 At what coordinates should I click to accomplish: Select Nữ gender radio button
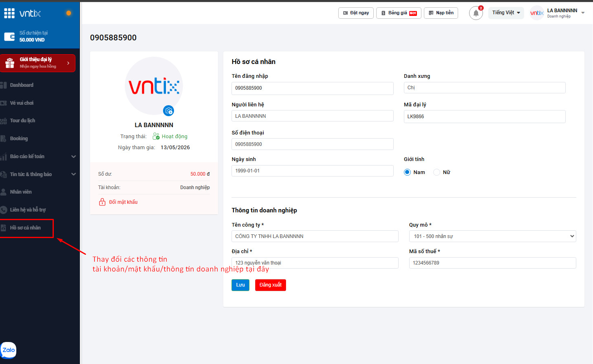(436, 172)
